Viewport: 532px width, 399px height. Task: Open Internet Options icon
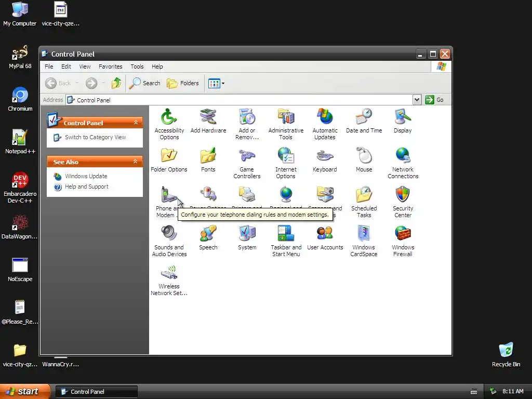coord(286,156)
